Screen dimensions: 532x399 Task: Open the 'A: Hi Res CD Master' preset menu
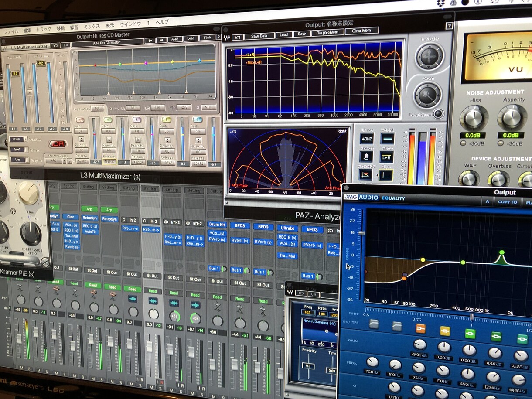coord(107,43)
